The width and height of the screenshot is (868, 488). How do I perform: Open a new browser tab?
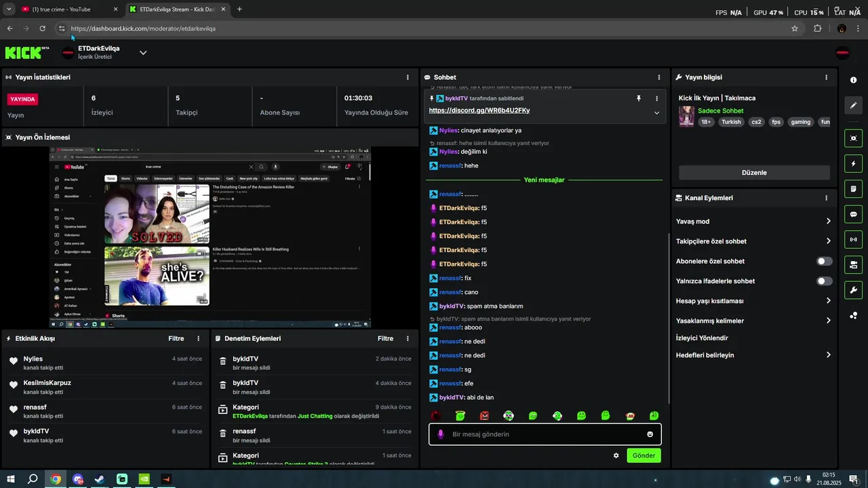239,9
